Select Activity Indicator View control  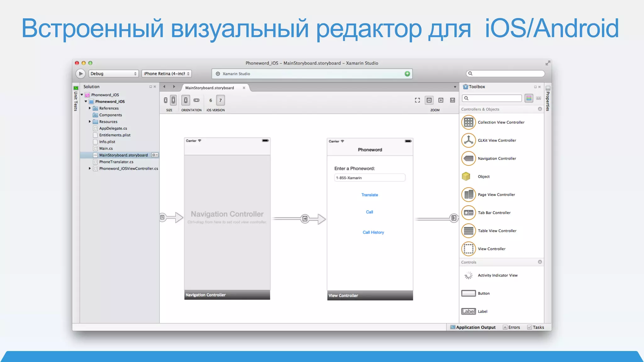(501, 276)
